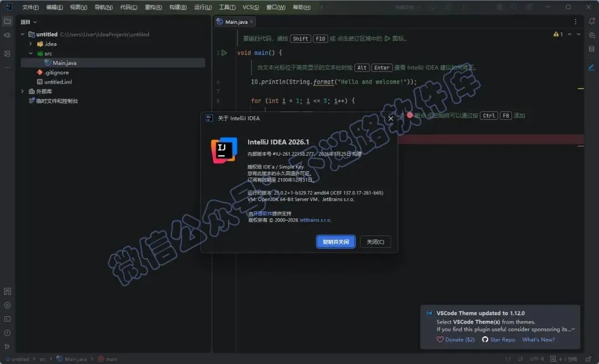Select Main.java in project tree
599x364 pixels.
coord(113,63)
